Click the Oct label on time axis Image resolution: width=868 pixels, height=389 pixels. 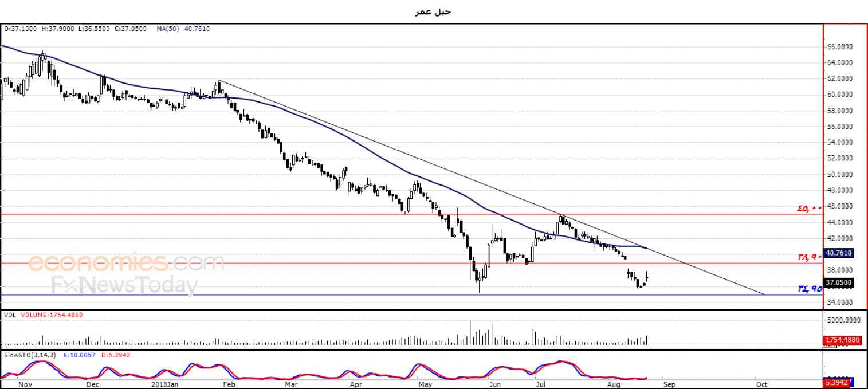[x=761, y=384]
